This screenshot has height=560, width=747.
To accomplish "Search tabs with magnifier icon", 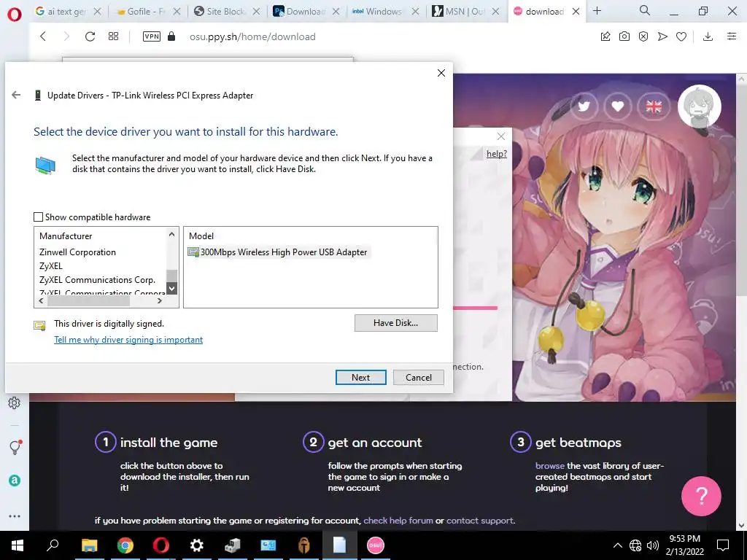I will (x=645, y=10).
